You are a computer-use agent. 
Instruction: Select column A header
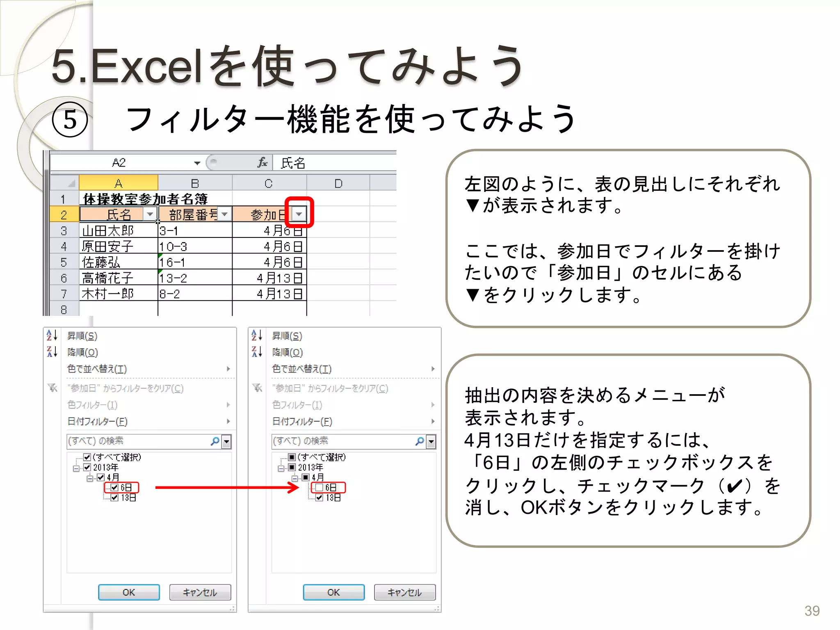point(119,183)
